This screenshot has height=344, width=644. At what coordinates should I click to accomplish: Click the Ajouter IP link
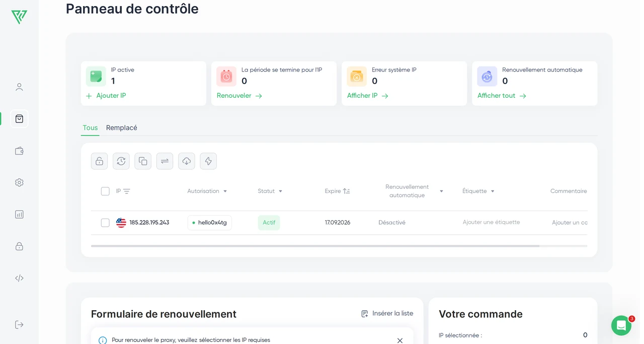coord(106,96)
